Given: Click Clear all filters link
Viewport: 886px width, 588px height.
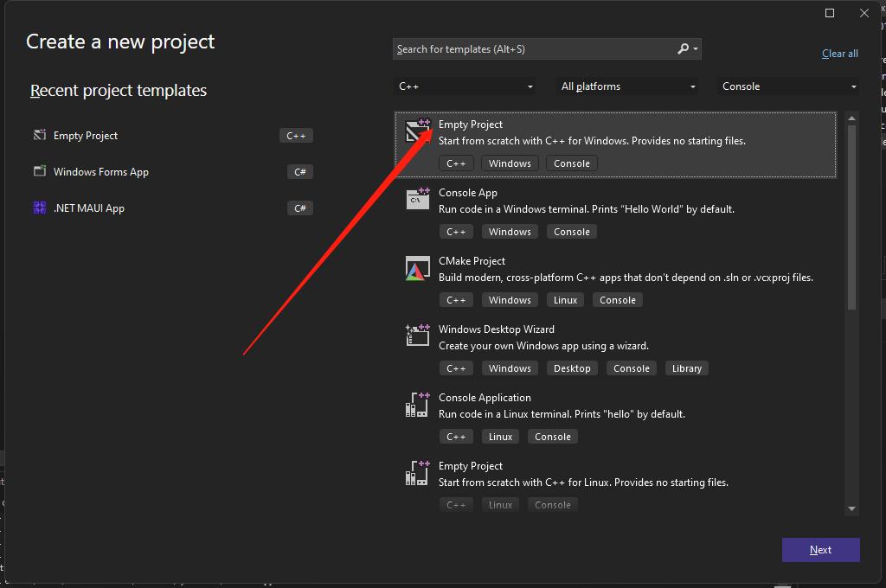Looking at the screenshot, I should (x=839, y=54).
